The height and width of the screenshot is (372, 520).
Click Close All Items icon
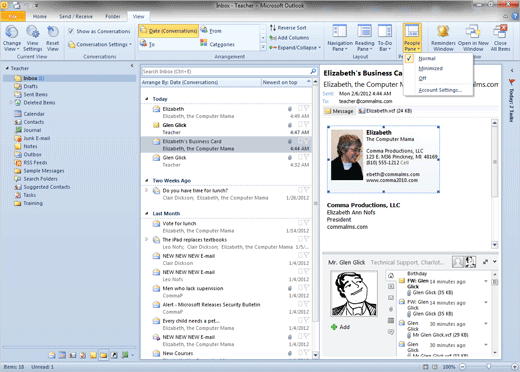pos(500,32)
